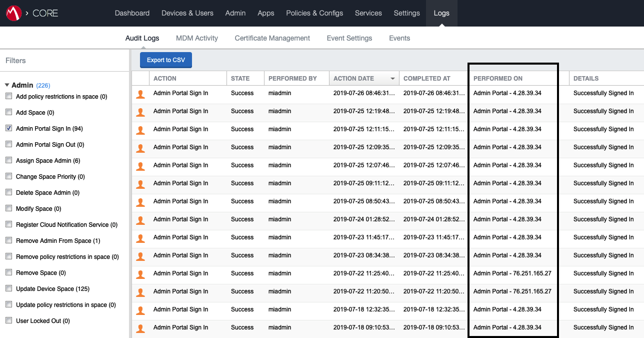
Task: Click user icon on first 76.251.165.27 row
Action: pos(140,274)
